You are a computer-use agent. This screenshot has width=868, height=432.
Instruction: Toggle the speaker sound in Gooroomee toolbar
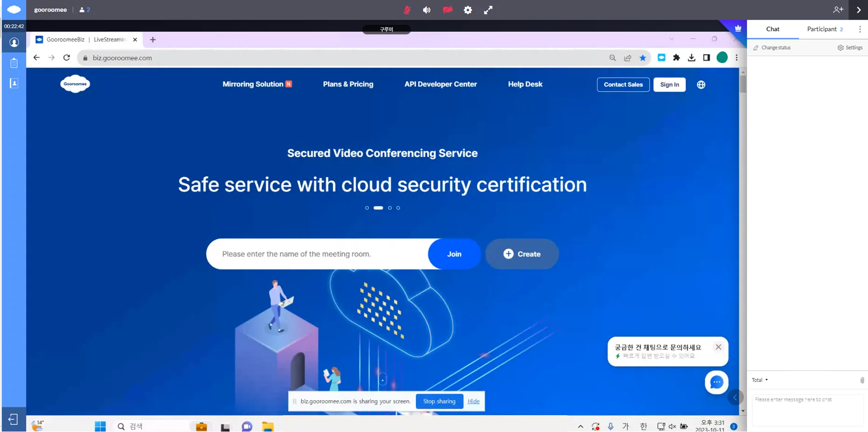(427, 10)
